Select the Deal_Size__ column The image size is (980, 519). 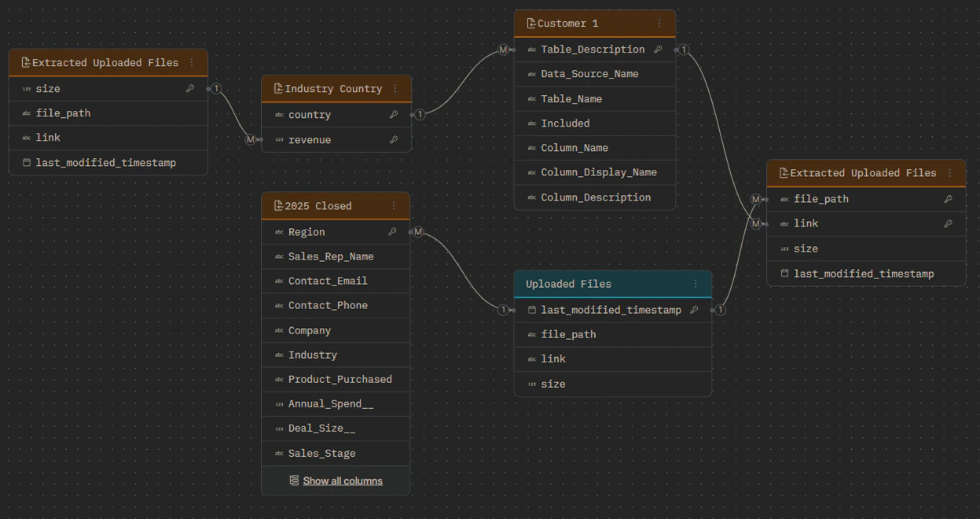coord(336,429)
